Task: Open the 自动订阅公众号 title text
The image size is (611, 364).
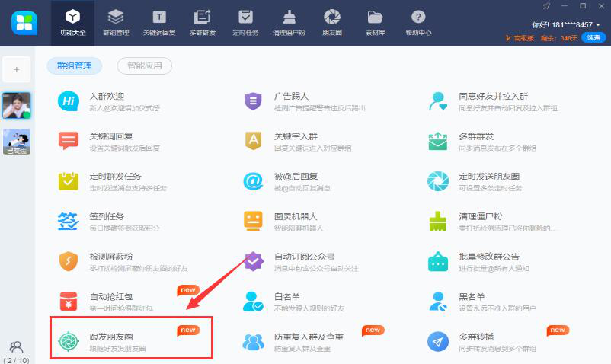Action: coord(305,257)
